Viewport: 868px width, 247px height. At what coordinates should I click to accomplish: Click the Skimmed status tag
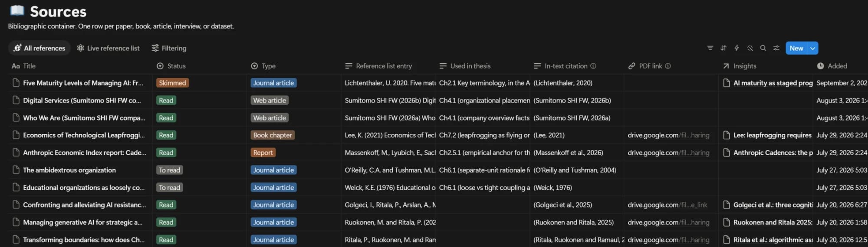172,83
